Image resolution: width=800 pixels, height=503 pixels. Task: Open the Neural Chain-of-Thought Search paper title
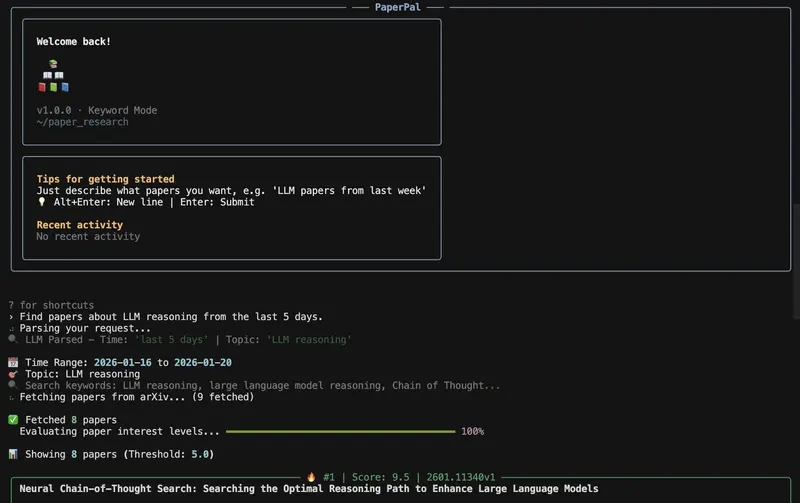(308, 489)
